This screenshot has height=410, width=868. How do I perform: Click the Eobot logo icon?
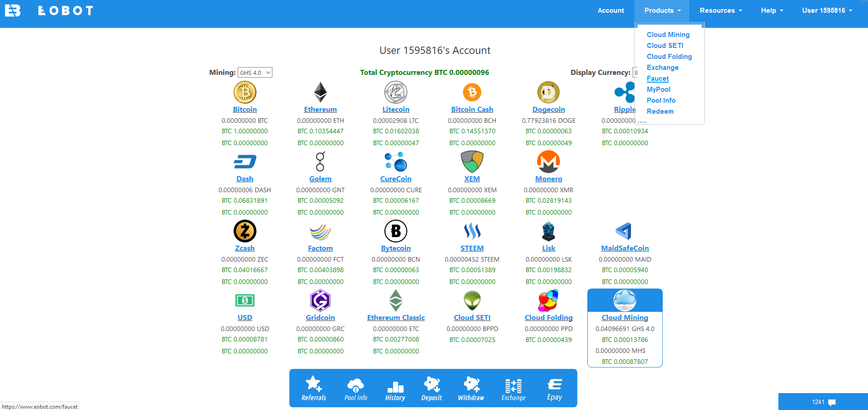[13, 11]
